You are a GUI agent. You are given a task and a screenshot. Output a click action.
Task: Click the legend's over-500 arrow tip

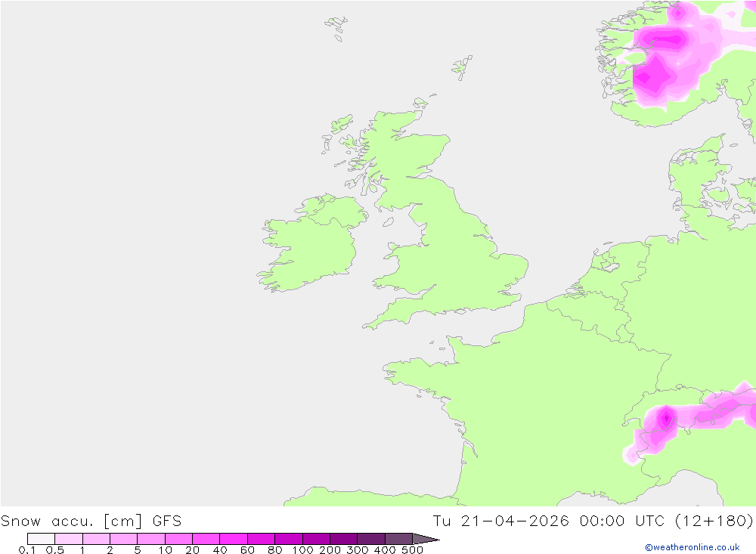pos(426,539)
